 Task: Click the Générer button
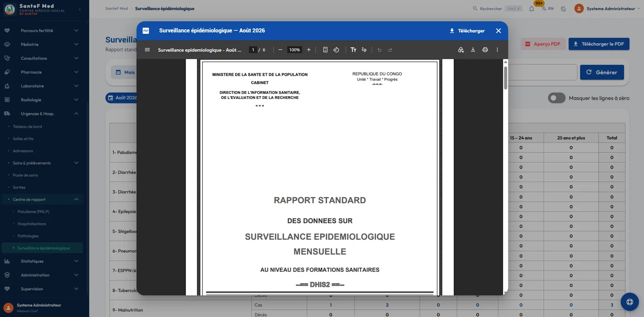click(602, 72)
